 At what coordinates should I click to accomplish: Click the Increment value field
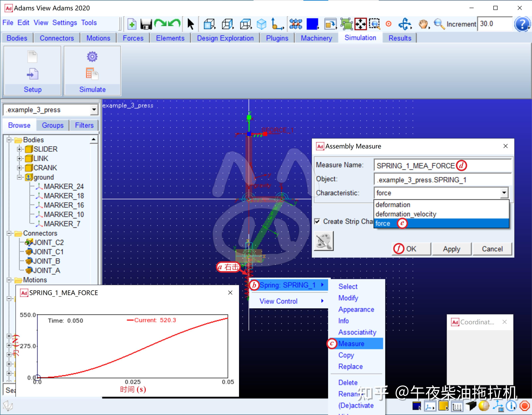tap(494, 24)
